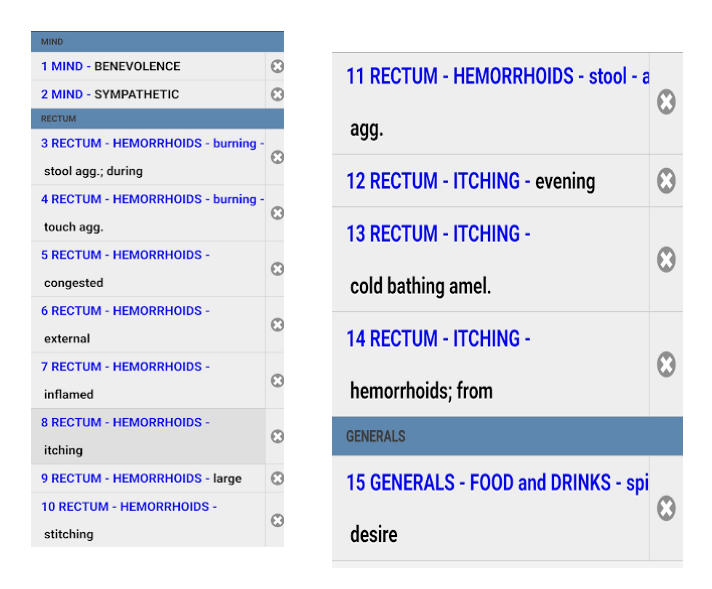Image resolution: width=712 pixels, height=589 pixels.
Task: Select rubric 4 burning touch agg.
Action: click(148, 212)
